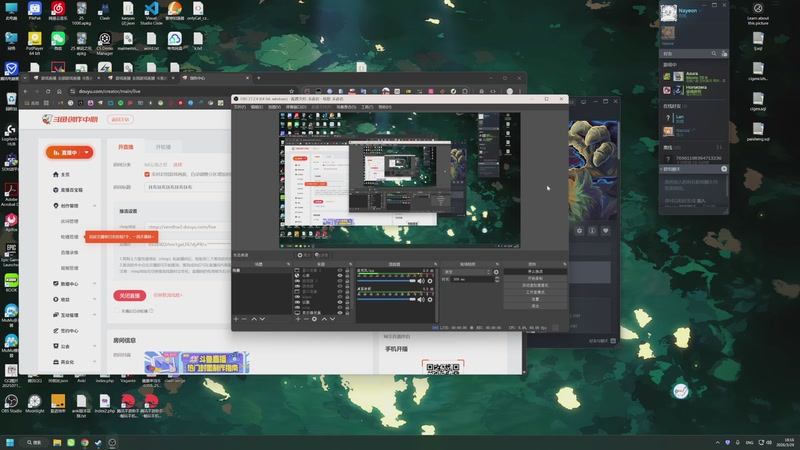800x450 pixels.
Task: Move selected source down in OBS
Action: coord(332,319)
